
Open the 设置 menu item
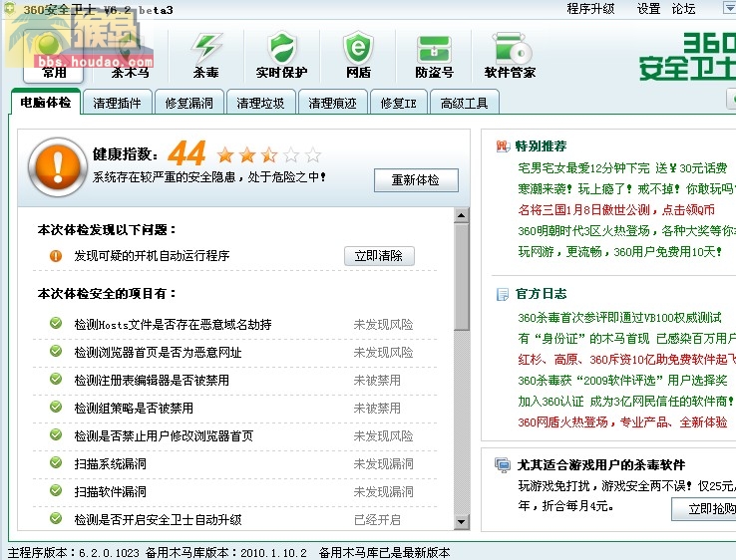pyautogui.click(x=648, y=9)
